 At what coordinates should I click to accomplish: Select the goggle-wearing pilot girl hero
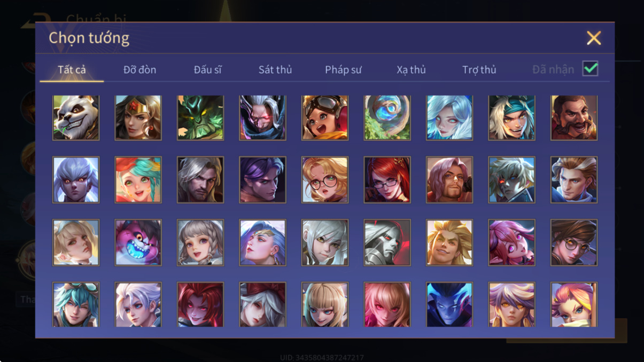coord(325,117)
